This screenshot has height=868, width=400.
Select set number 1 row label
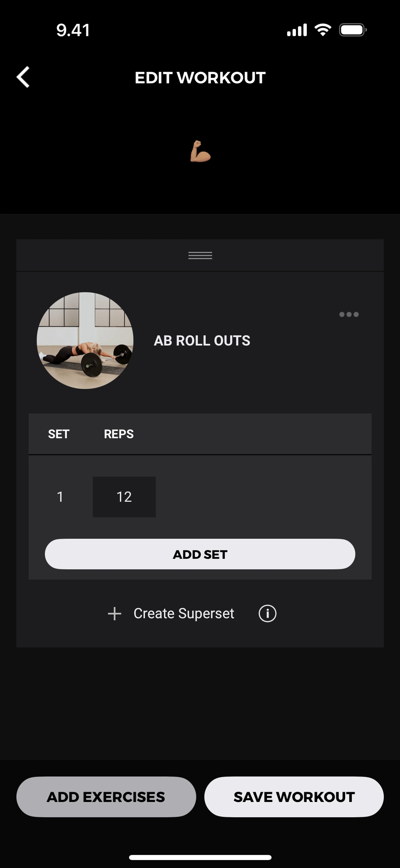coord(60,497)
